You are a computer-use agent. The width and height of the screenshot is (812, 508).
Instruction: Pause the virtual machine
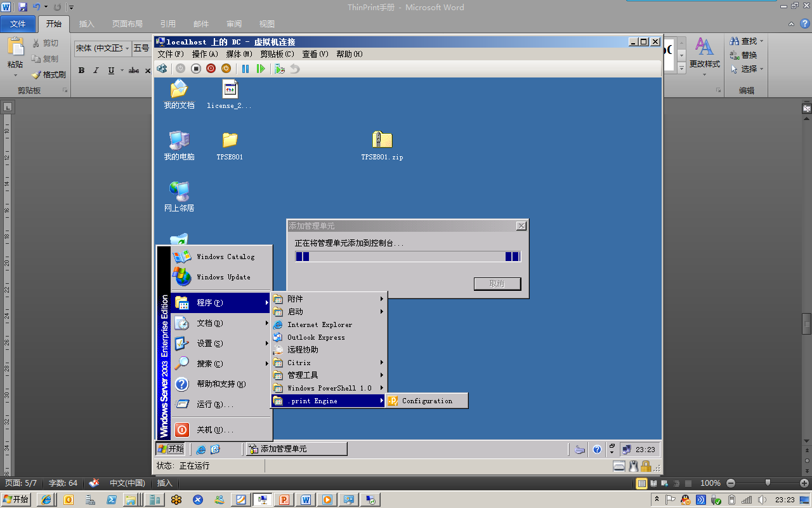(x=246, y=69)
